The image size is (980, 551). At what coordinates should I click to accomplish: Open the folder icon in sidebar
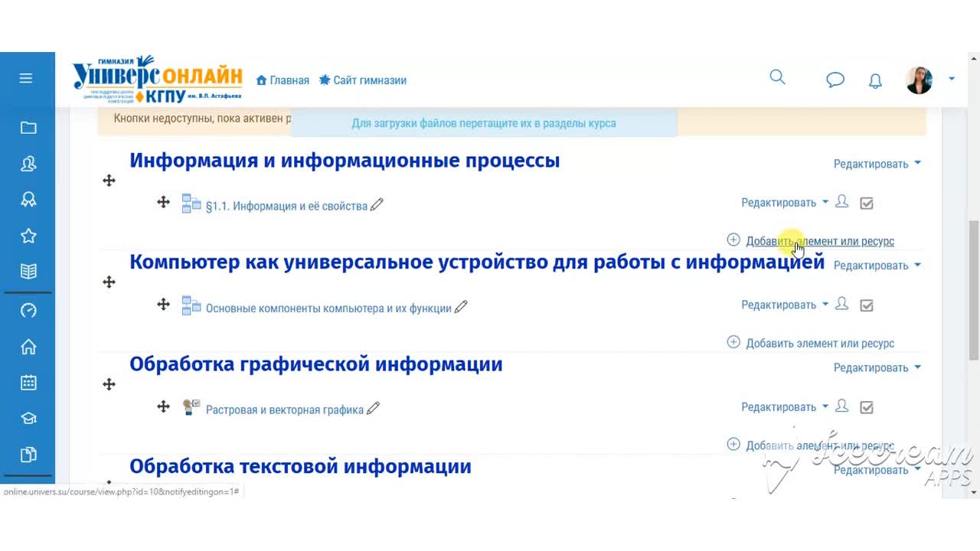[x=28, y=128]
